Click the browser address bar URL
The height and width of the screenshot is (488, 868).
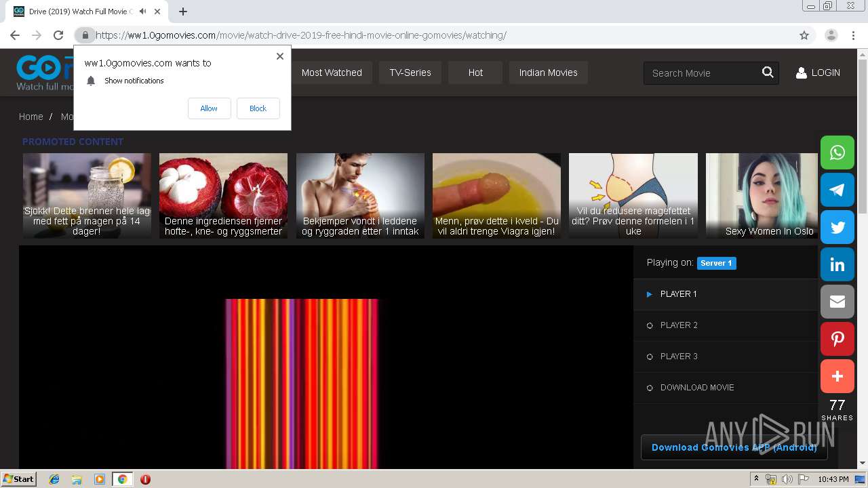301,35
